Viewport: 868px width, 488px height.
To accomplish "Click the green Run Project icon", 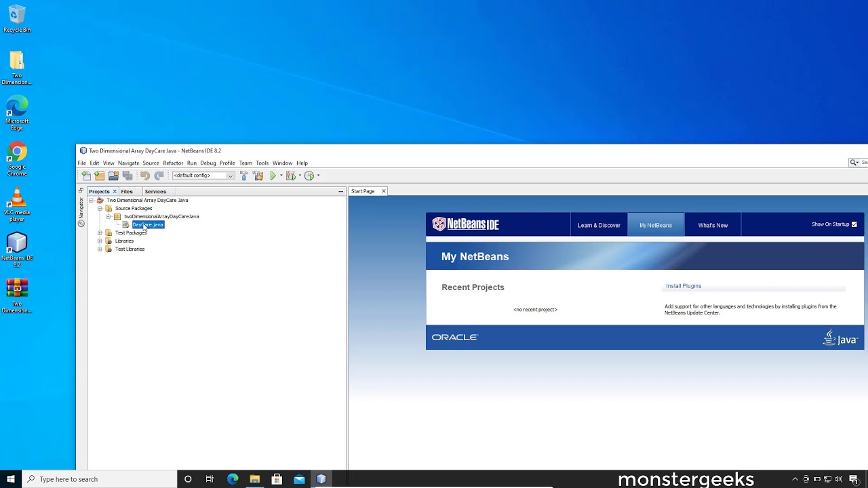I will (x=273, y=176).
